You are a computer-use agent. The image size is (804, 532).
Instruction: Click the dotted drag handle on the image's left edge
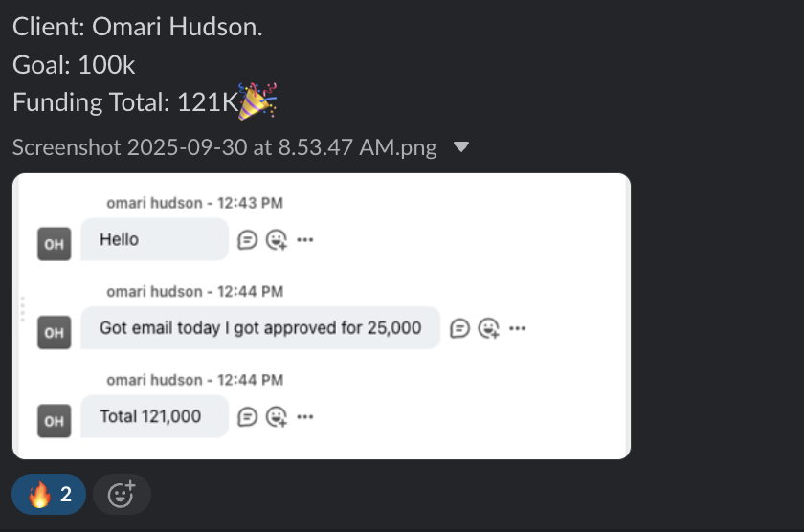(23, 309)
